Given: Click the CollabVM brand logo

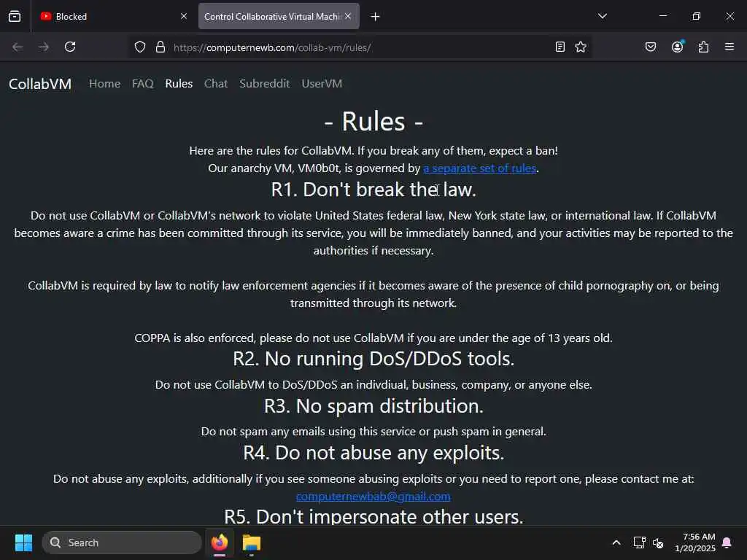Looking at the screenshot, I should [x=40, y=84].
